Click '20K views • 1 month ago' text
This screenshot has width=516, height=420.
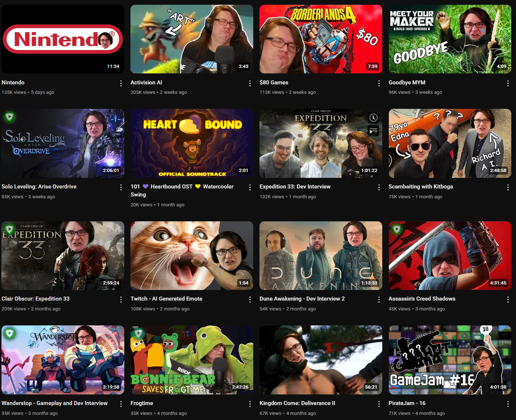pos(158,205)
